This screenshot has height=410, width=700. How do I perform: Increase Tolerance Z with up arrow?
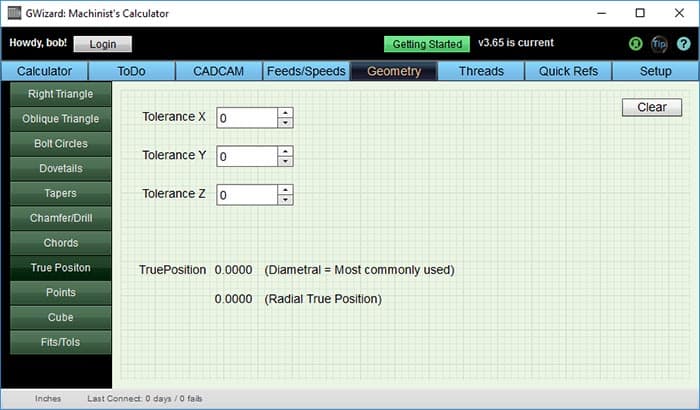click(285, 190)
